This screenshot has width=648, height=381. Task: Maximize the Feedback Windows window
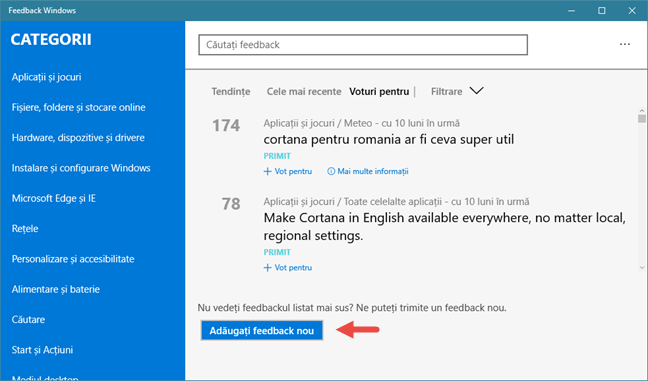pyautogui.click(x=602, y=10)
